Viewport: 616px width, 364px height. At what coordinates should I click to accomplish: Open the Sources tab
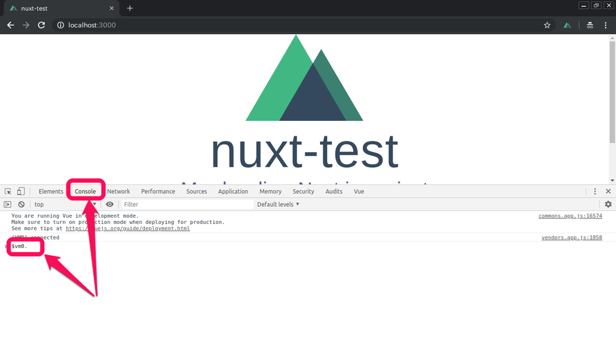(x=197, y=191)
